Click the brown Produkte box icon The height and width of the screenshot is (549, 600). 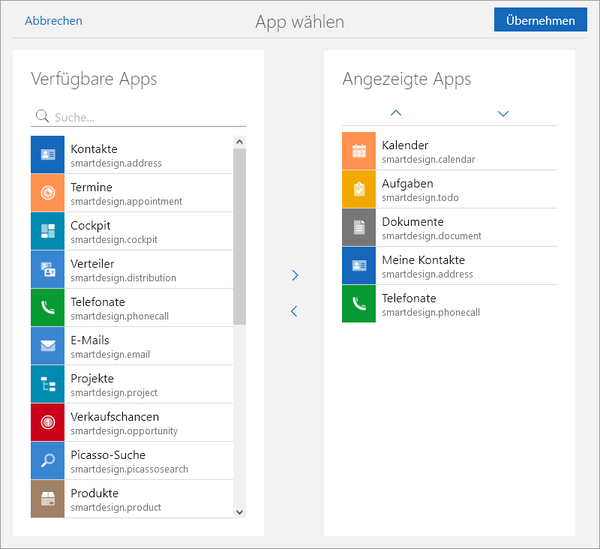48,498
